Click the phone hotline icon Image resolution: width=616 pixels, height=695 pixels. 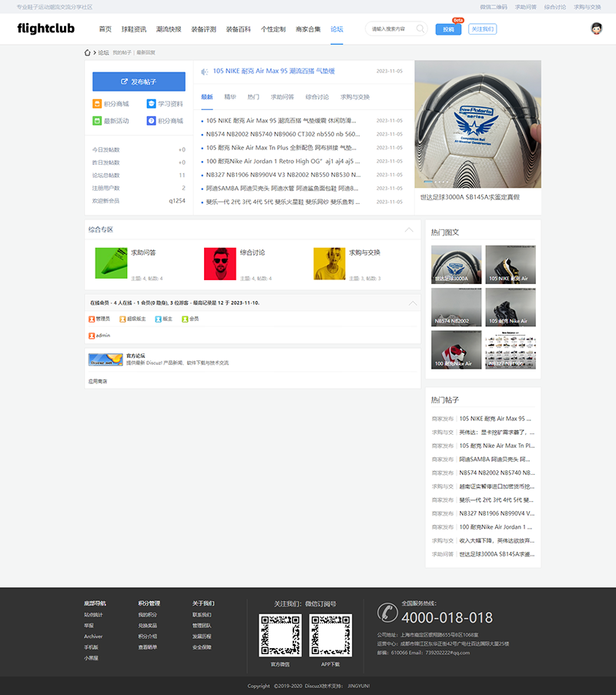pyautogui.click(x=387, y=613)
